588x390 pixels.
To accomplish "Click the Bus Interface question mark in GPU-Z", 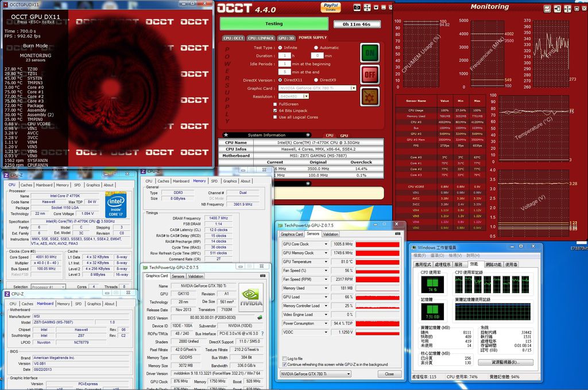I will pos(262,333).
